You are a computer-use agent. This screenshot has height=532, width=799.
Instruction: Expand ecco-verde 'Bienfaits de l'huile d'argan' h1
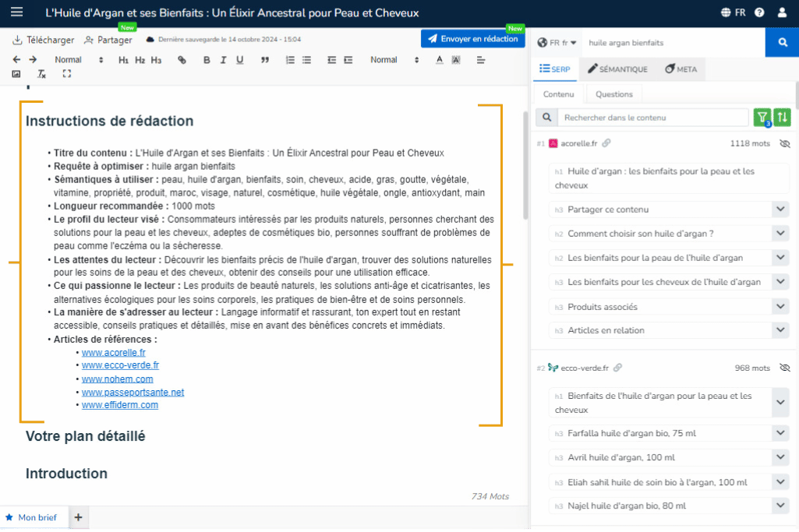(780, 403)
